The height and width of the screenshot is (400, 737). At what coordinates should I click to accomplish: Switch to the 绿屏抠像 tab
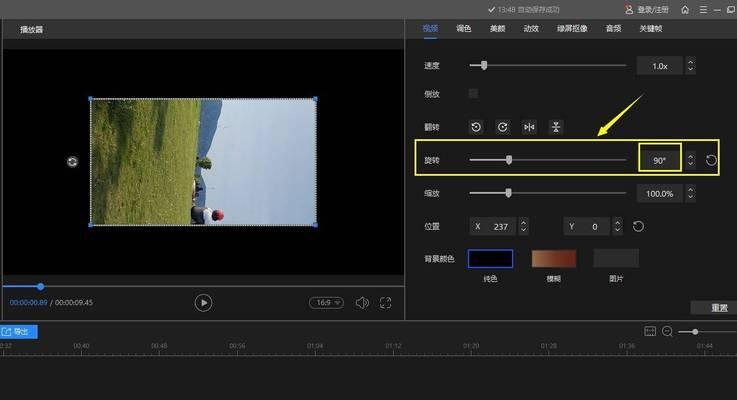click(572, 29)
